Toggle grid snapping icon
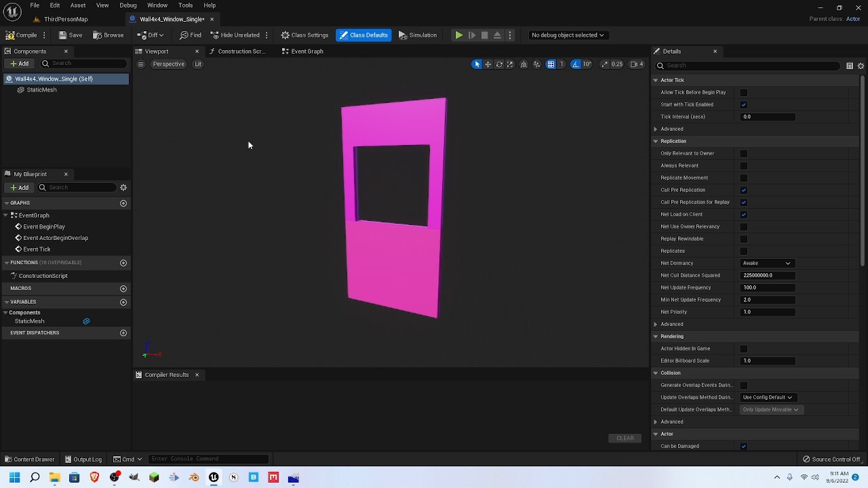Screen dimensions: 868x488 [551, 64]
